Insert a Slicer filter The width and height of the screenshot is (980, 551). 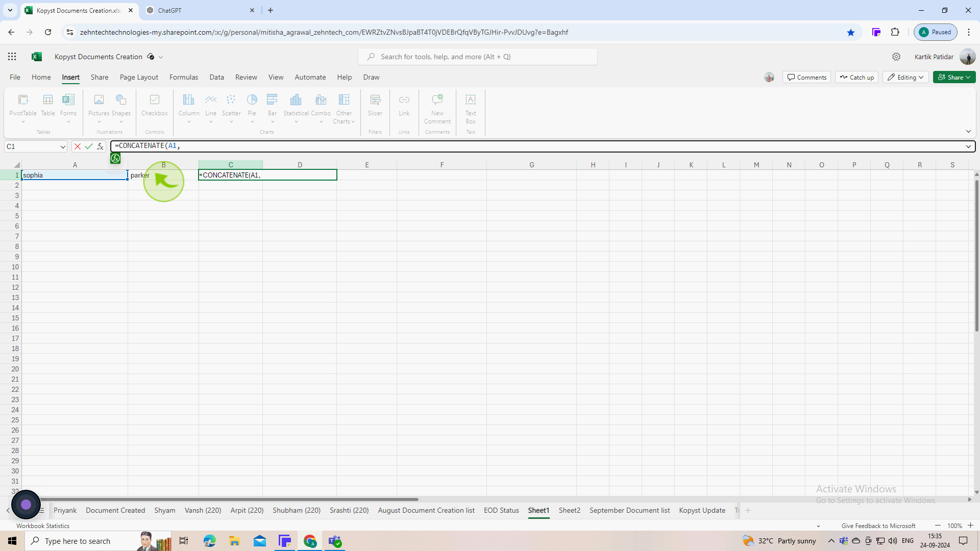coord(375,106)
